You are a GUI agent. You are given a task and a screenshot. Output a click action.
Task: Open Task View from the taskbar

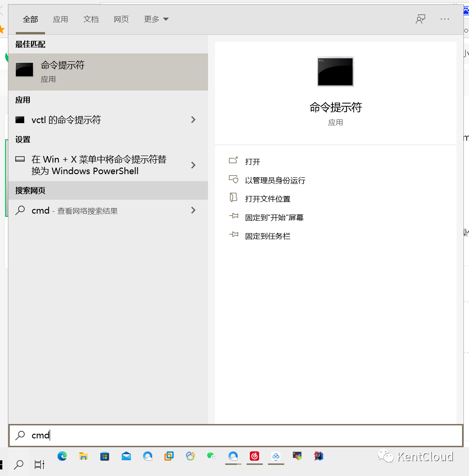point(39,464)
